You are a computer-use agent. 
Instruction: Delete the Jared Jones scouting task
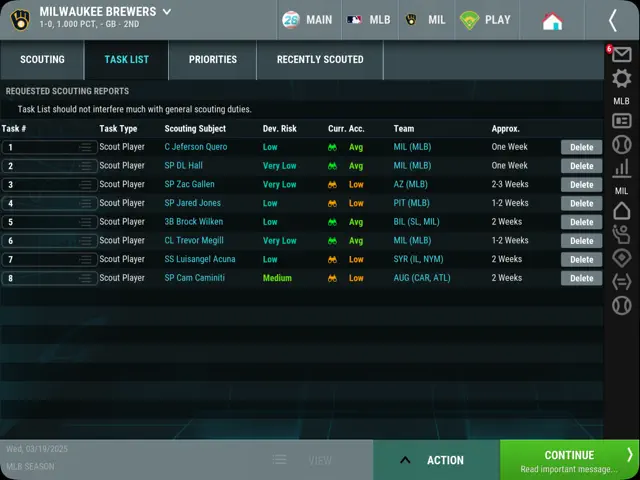tap(581, 203)
